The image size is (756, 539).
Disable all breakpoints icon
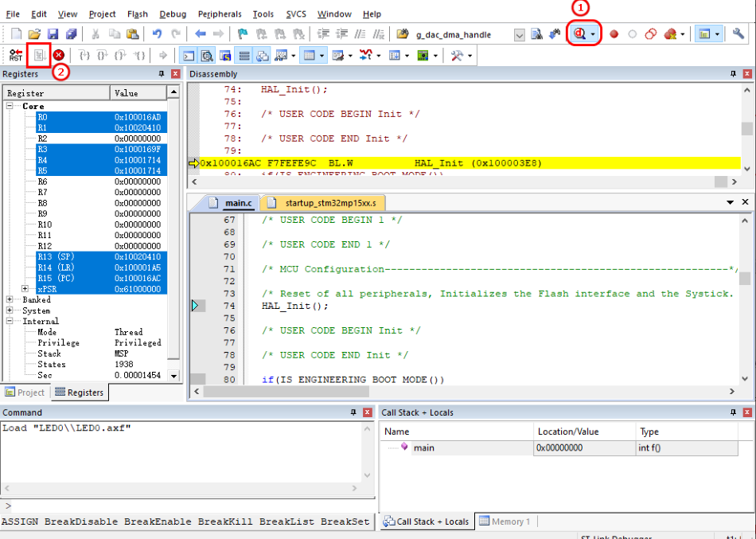click(x=651, y=34)
